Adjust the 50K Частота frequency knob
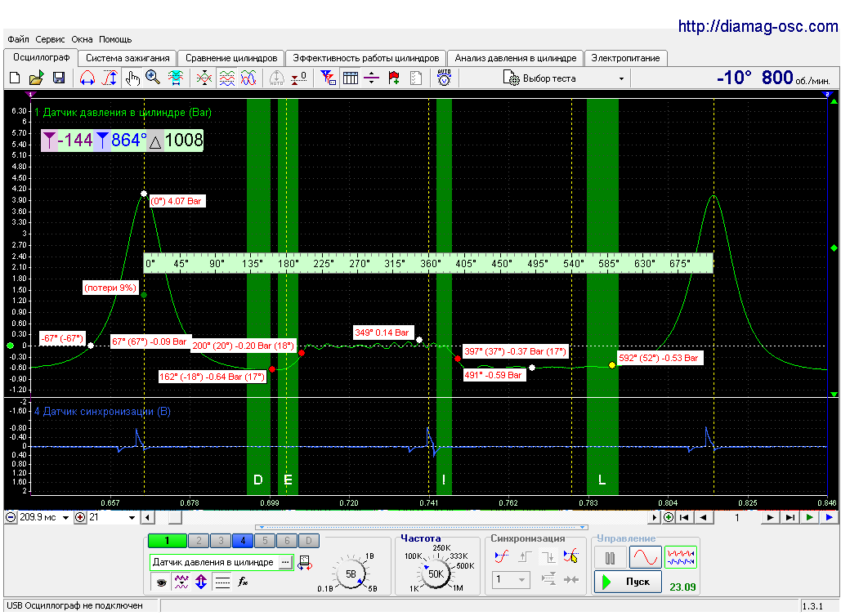This screenshot has height=616, width=850. click(x=436, y=574)
